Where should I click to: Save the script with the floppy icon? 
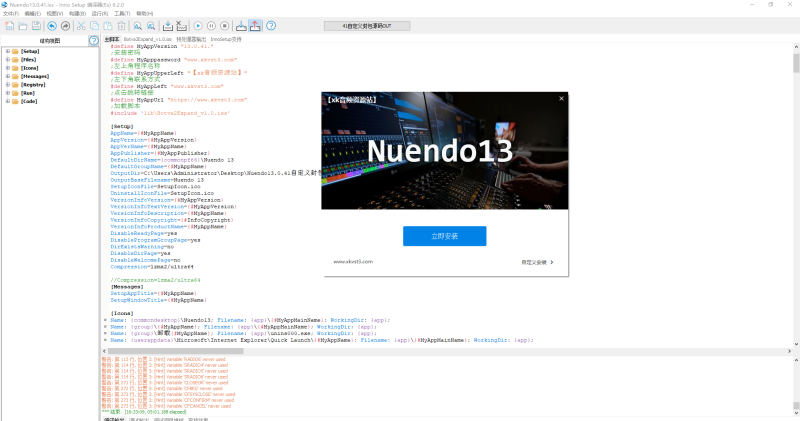[x=36, y=26]
